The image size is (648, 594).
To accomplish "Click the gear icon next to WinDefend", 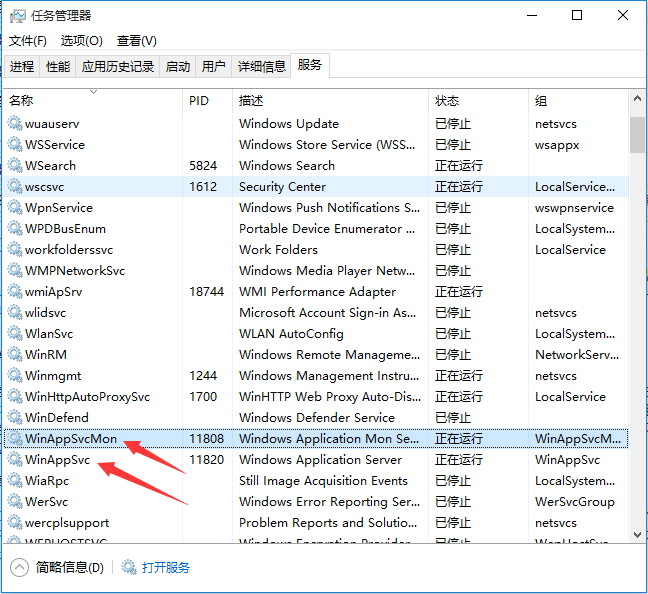I will pos(15,418).
